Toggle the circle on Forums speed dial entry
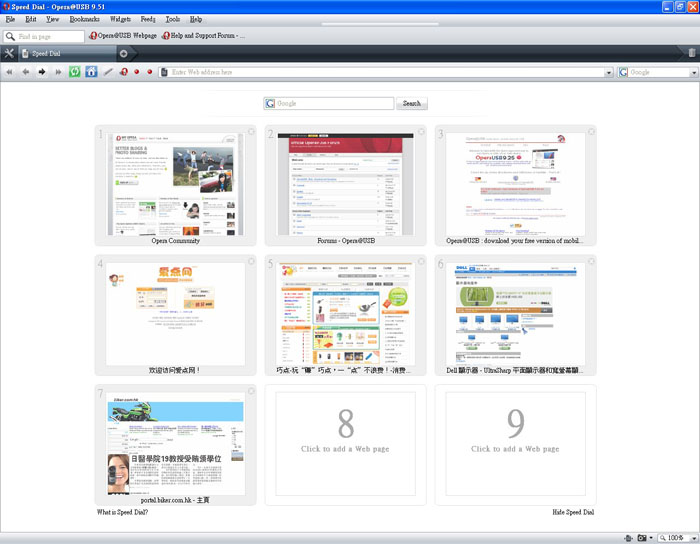700x544 pixels. [421, 132]
